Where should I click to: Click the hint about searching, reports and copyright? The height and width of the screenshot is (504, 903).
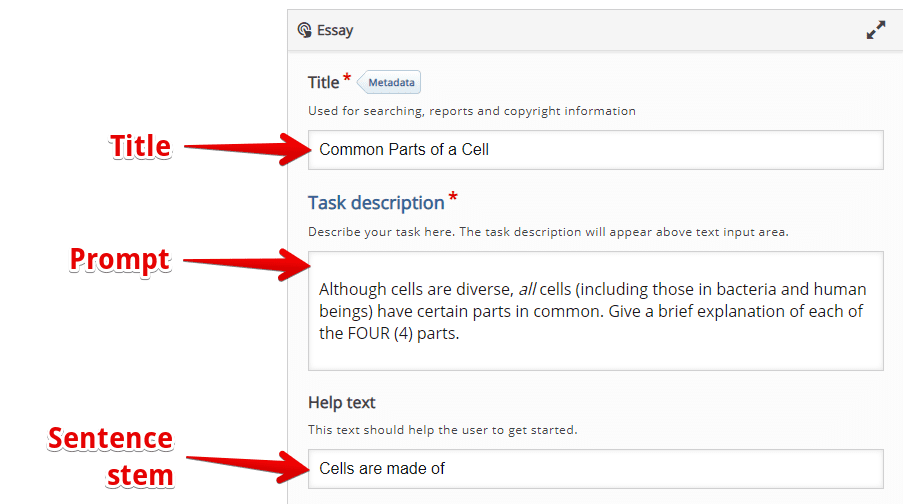pyautogui.click(x=472, y=111)
